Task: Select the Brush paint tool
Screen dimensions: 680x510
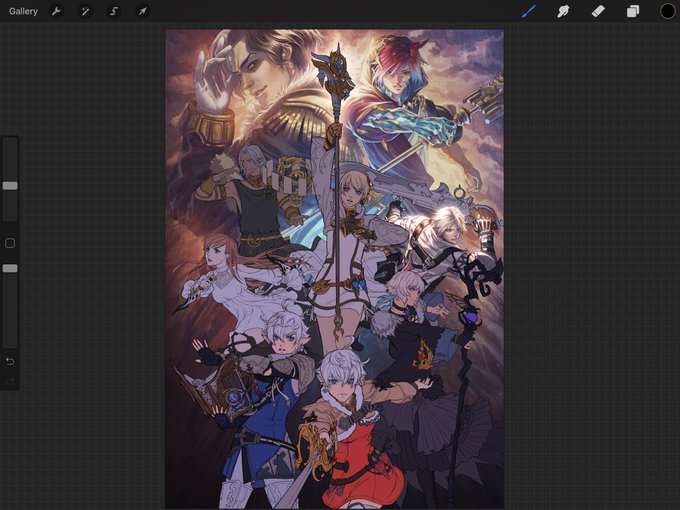Action: pos(529,11)
